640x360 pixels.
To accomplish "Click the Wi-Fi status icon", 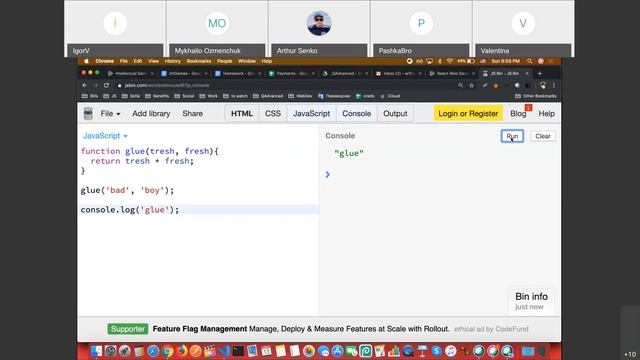I will 450,61.
